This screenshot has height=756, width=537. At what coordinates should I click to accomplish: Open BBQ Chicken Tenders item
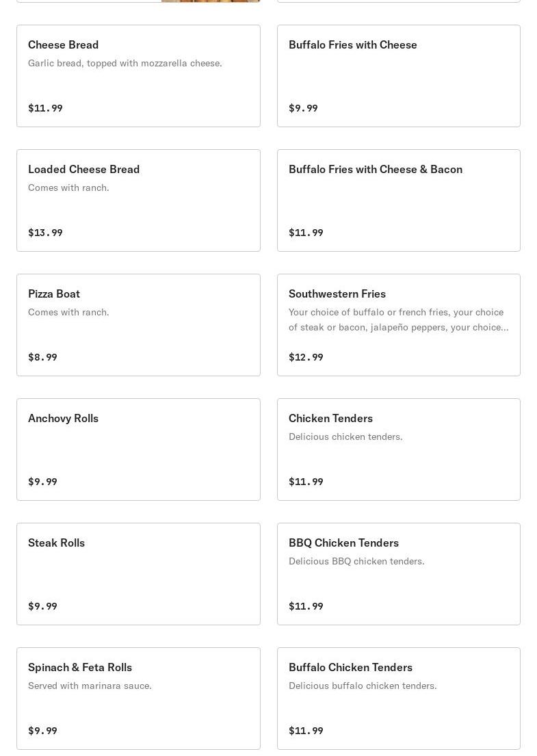click(399, 574)
